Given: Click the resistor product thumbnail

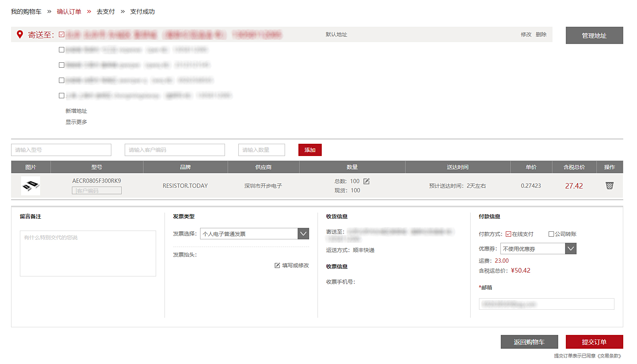Looking at the screenshot, I should (31, 186).
